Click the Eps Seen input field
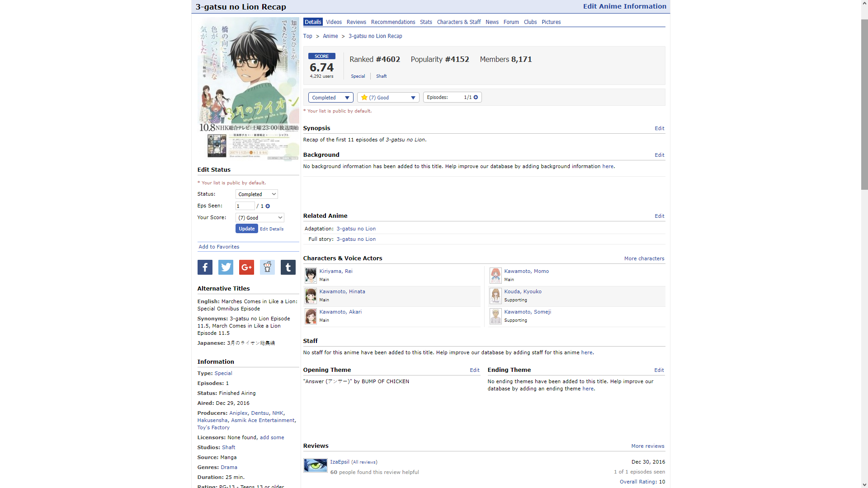Viewport: 868px width, 488px height. (x=245, y=206)
